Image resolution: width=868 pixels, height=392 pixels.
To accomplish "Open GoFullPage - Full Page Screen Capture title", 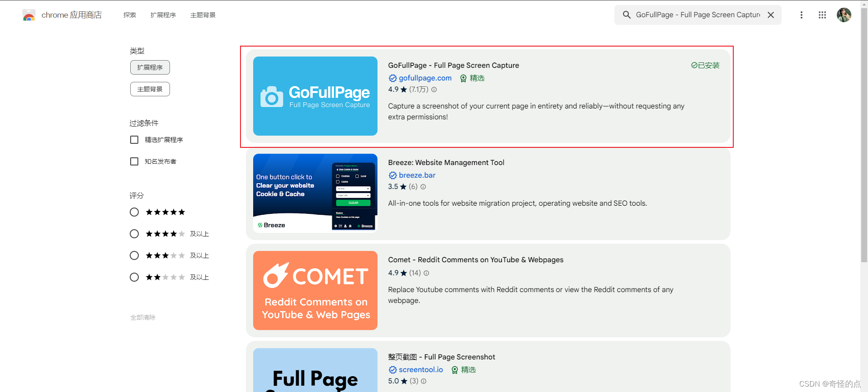I will 453,66.
